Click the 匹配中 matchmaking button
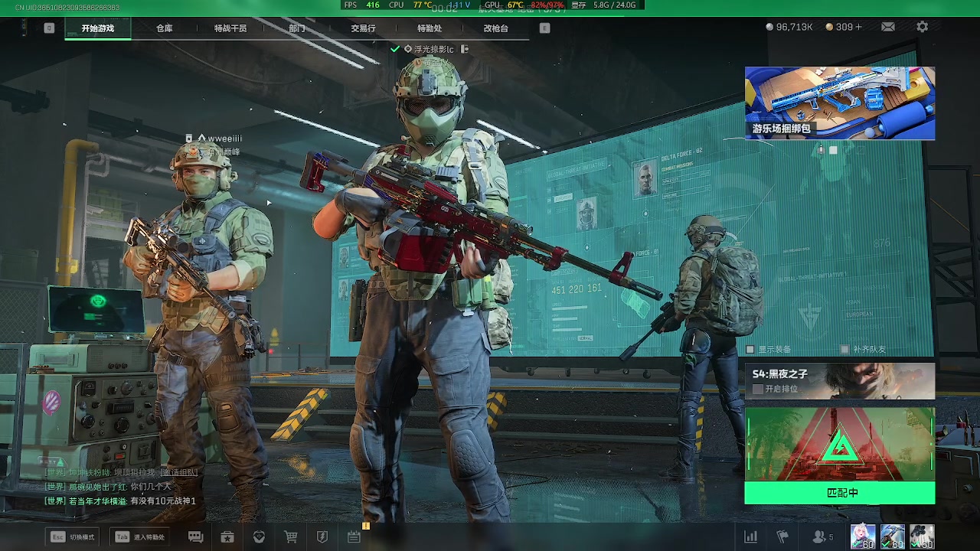 coord(840,493)
